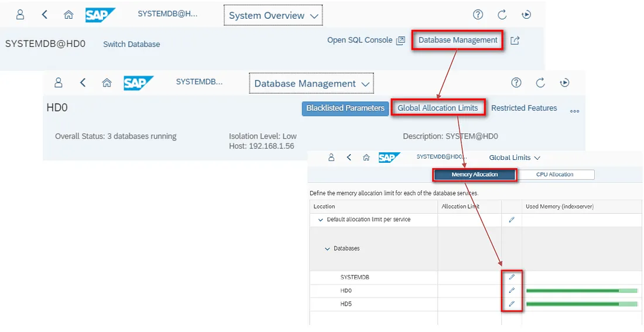Click SAP logo in Database Management window
644x332 pixels.
[138, 83]
